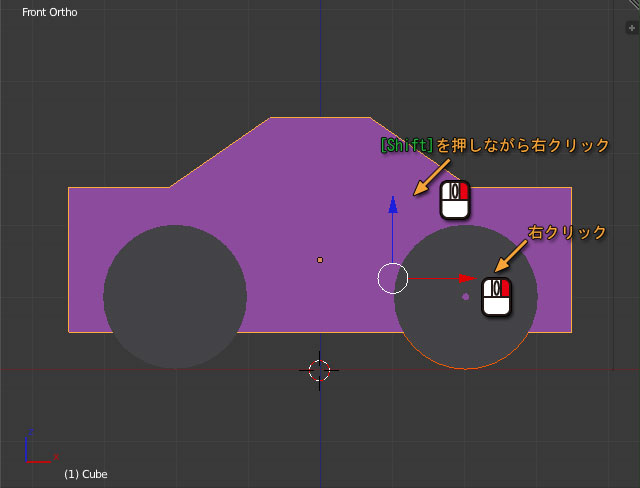
Task: Click the XZ axis indicator in corner
Action: pyautogui.click(x=37, y=450)
